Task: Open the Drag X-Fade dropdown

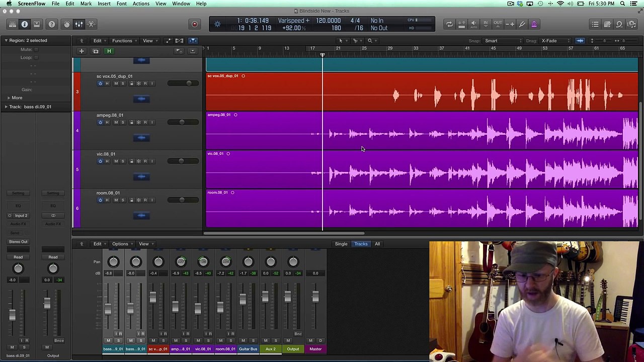Action: pyautogui.click(x=555, y=41)
